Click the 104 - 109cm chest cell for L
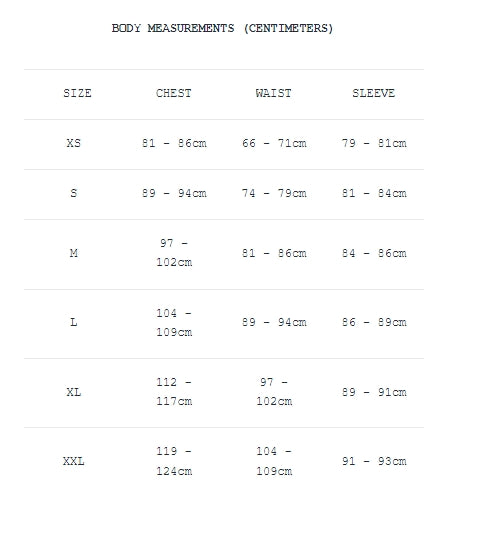The height and width of the screenshot is (541, 489). point(174,323)
